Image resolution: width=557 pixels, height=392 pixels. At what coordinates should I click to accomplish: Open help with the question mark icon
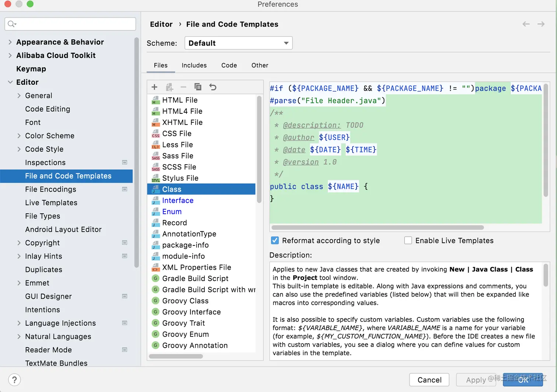pyautogui.click(x=14, y=380)
